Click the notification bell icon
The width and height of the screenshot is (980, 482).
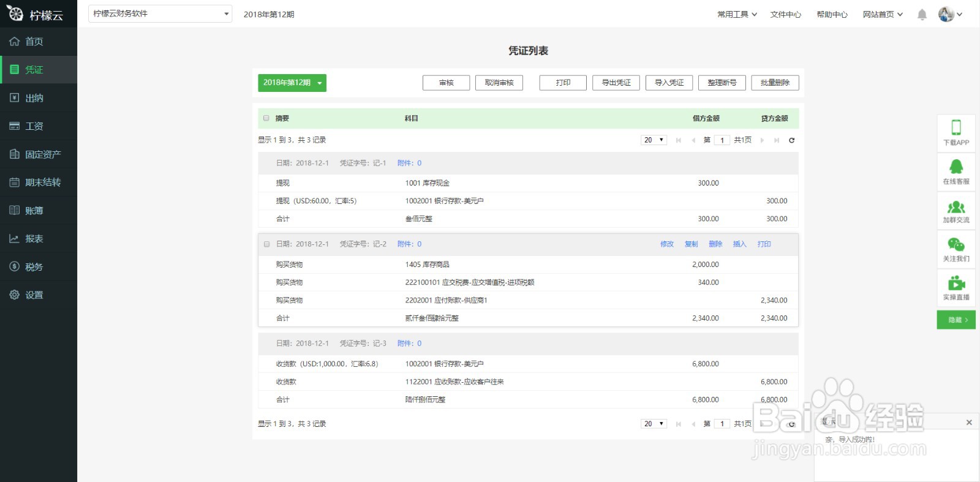click(x=922, y=14)
